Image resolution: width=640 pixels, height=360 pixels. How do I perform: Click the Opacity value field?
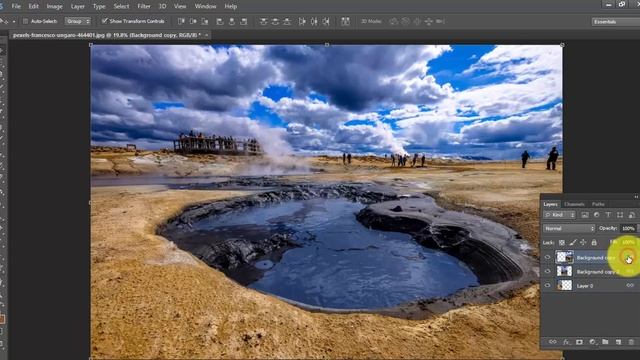click(629, 229)
